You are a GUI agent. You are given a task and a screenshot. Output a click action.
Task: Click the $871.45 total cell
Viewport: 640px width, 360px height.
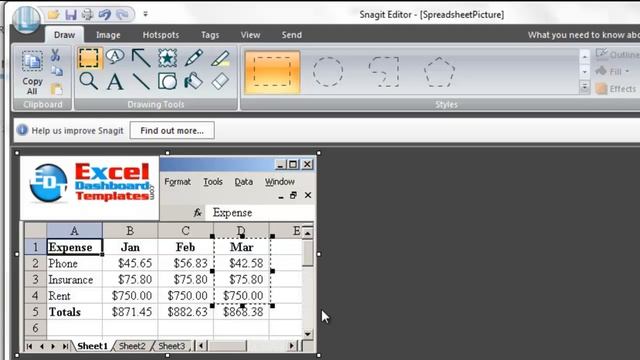[130, 312]
